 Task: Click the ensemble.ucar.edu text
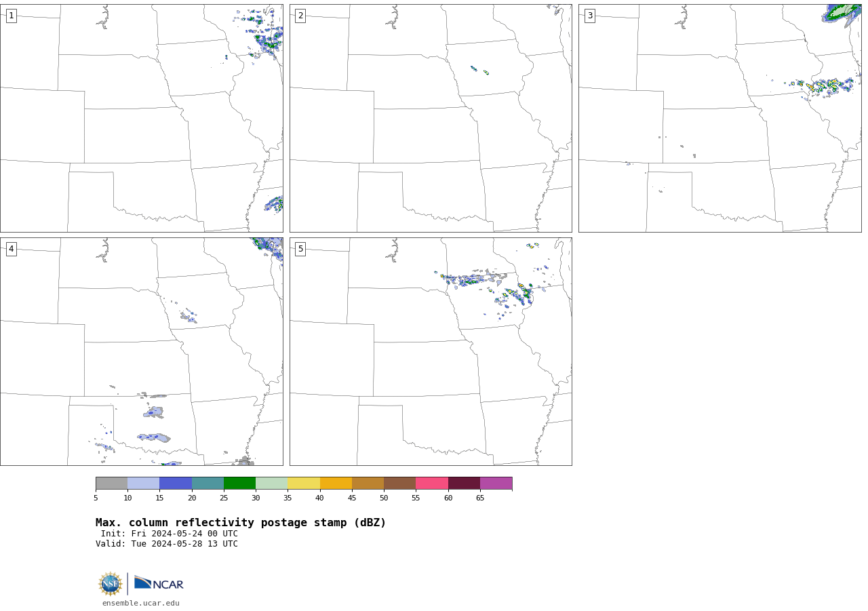point(141,603)
